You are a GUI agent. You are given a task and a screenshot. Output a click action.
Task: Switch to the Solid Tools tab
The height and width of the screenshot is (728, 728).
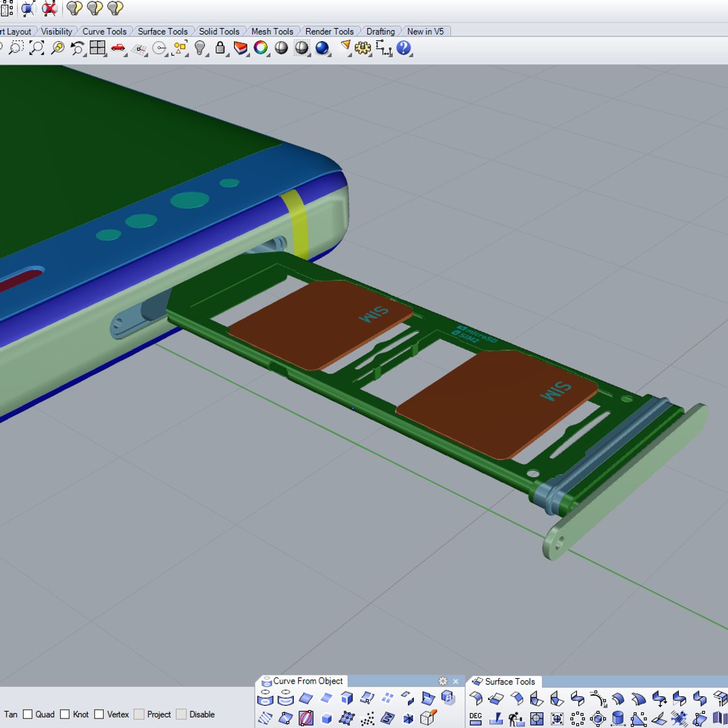(219, 31)
